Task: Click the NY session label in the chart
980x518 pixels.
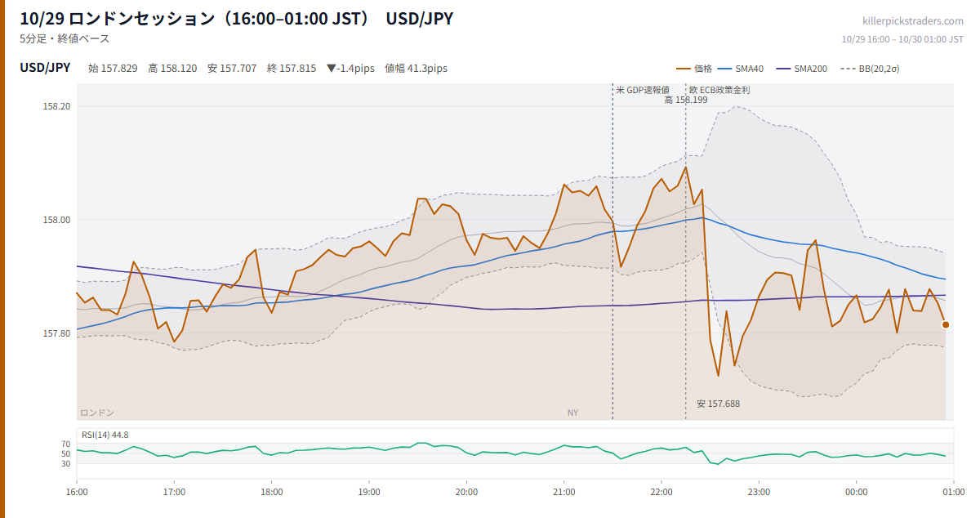Action: (x=572, y=413)
